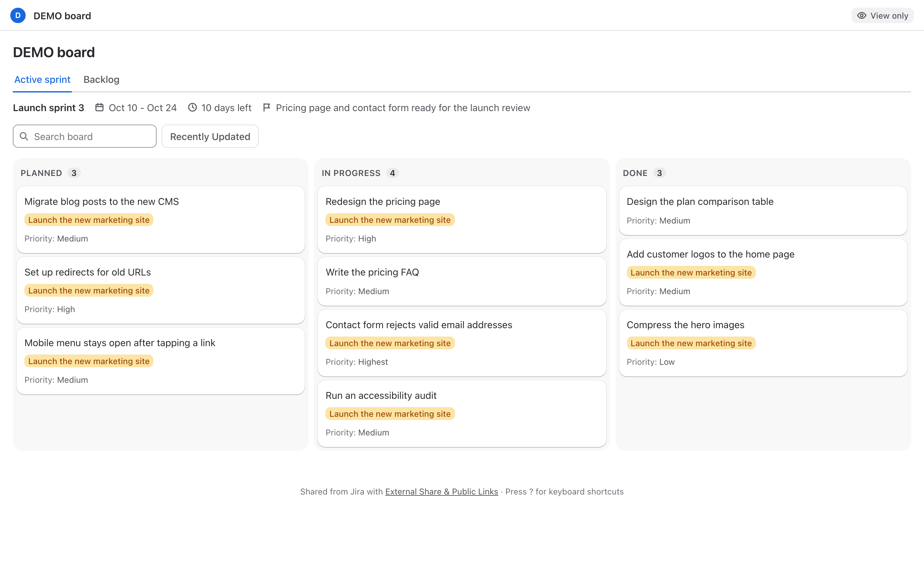Click the blue D board avatar icon
The width and height of the screenshot is (924, 578).
click(x=18, y=16)
